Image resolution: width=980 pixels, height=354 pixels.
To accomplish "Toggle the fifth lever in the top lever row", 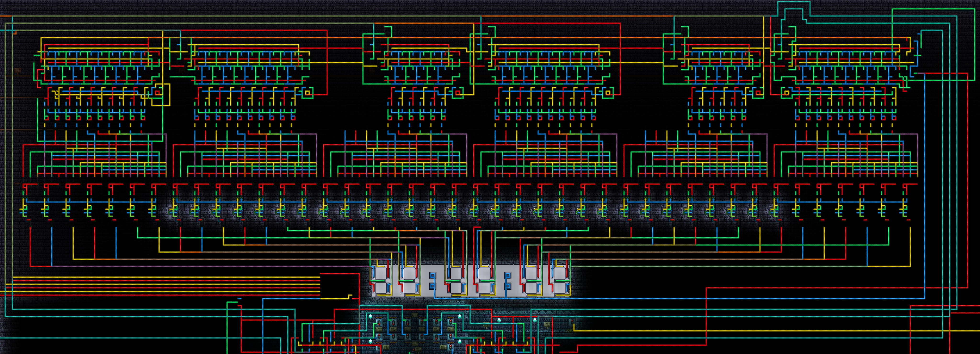I will pyautogui.click(x=436, y=322).
